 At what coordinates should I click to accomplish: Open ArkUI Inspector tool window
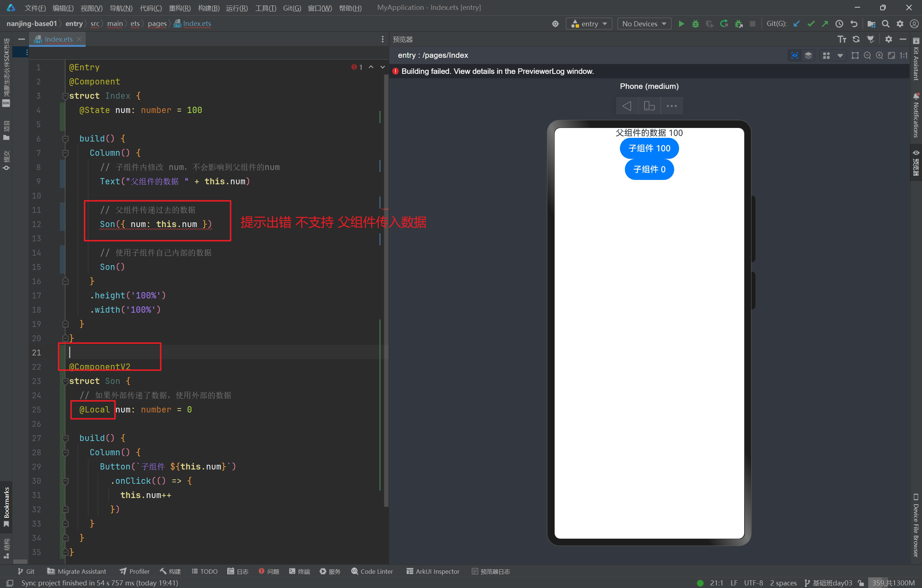click(x=433, y=571)
